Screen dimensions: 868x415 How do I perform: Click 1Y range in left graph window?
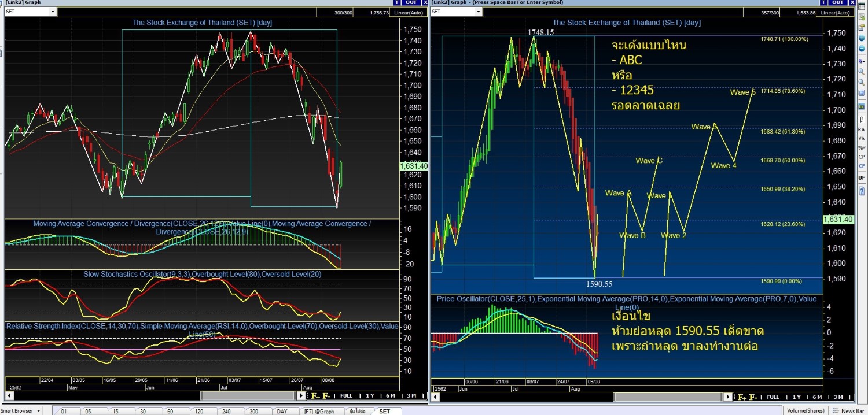tap(370, 396)
